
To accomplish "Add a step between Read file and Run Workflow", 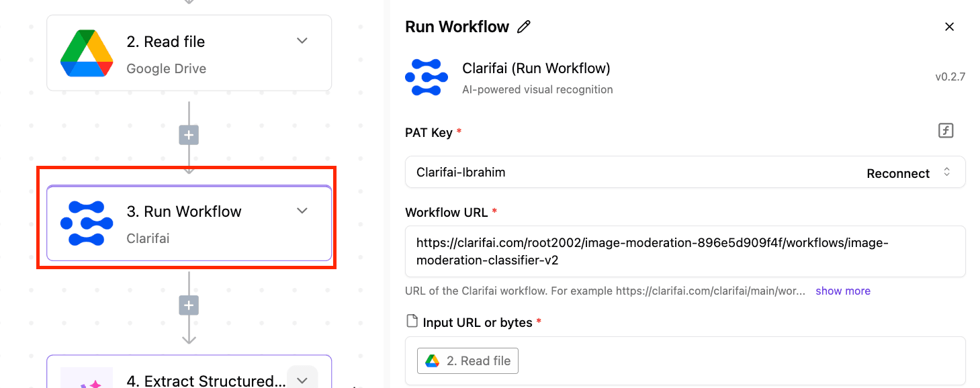I will [x=189, y=136].
